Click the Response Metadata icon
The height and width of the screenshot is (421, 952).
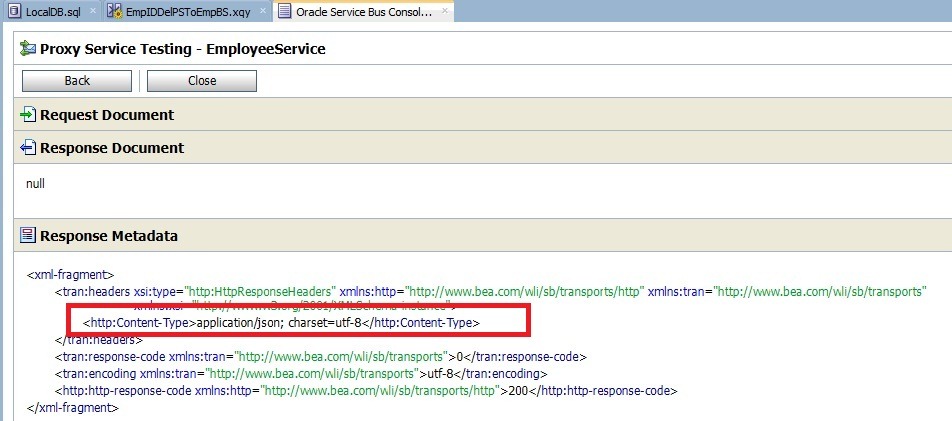point(28,237)
